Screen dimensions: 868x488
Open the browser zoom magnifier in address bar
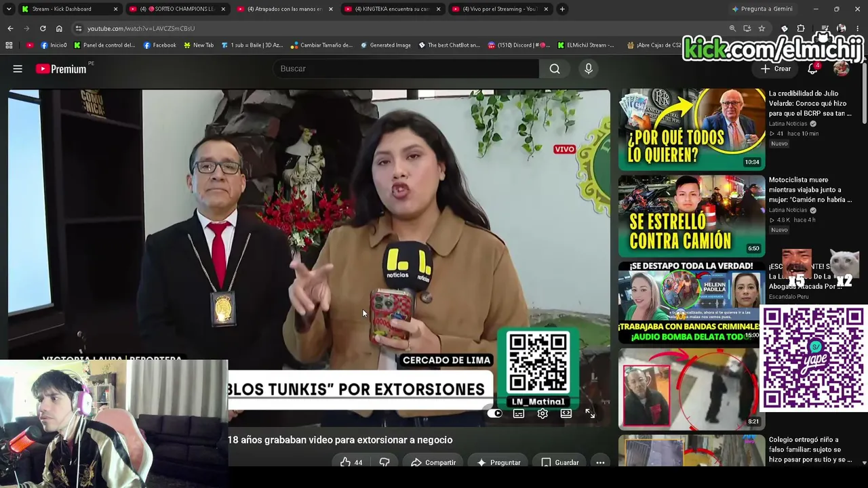(732, 28)
